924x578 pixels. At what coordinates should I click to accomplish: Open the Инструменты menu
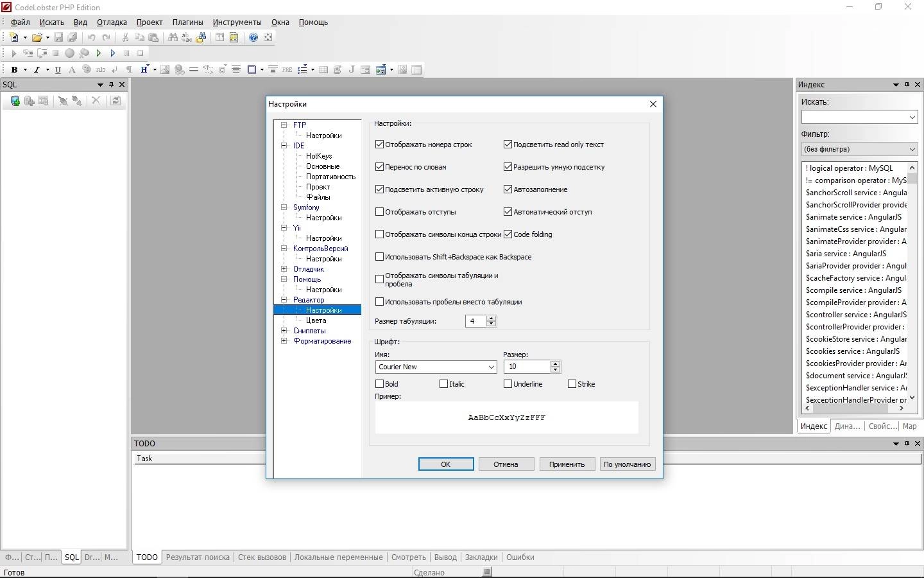(x=237, y=22)
